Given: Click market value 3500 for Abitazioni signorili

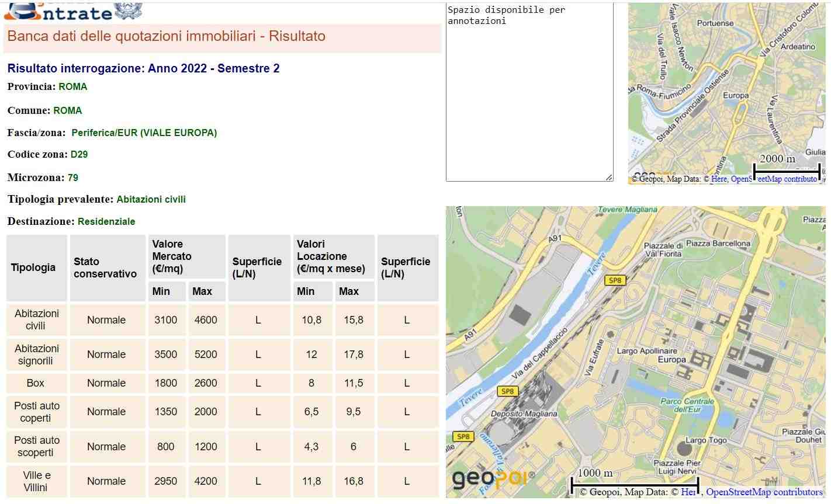Looking at the screenshot, I should 166,354.
